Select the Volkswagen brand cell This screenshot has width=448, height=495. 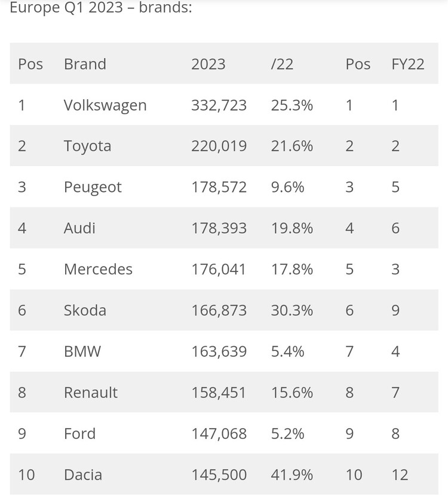tap(105, 105)
